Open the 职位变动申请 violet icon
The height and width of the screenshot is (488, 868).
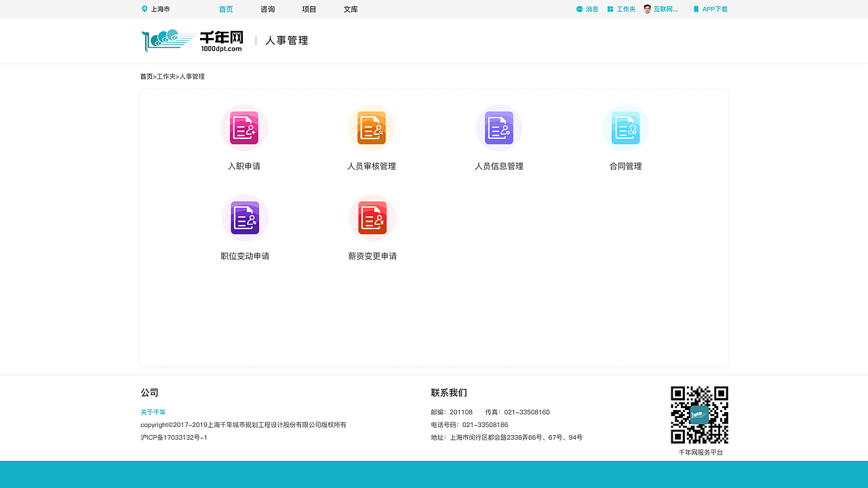coord(245,218)
